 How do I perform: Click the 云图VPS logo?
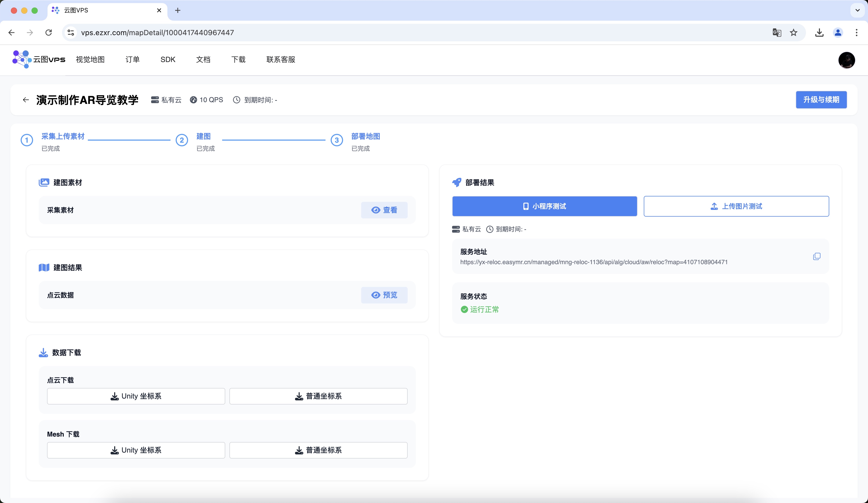click(x=38, y=59)
